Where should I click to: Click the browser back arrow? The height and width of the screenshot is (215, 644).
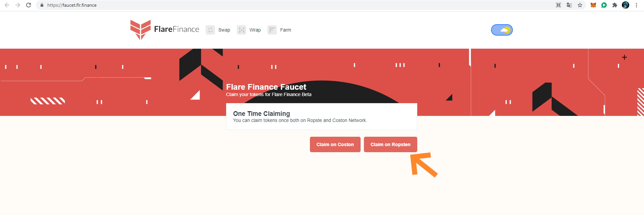coord(7,5)
